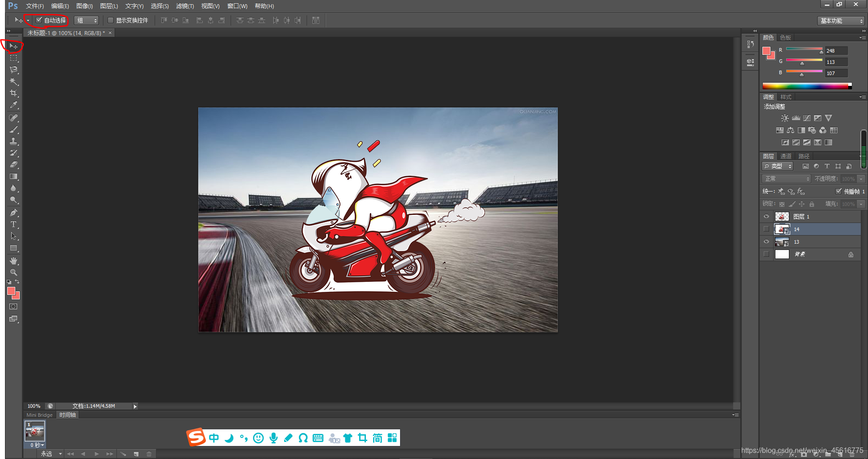Select the Crop tool
868x459 pixels.
click(x=13, y=93)
